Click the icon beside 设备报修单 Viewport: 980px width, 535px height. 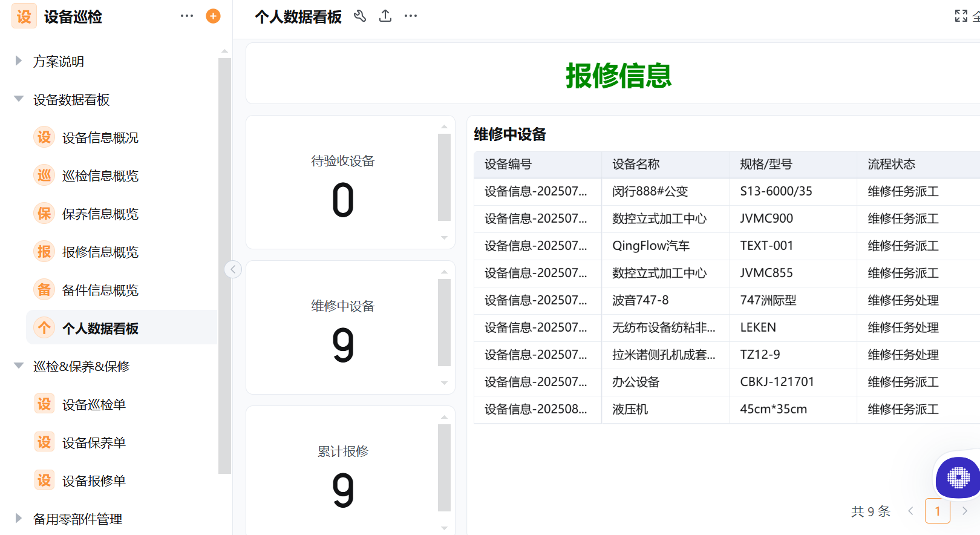[44, 481]
